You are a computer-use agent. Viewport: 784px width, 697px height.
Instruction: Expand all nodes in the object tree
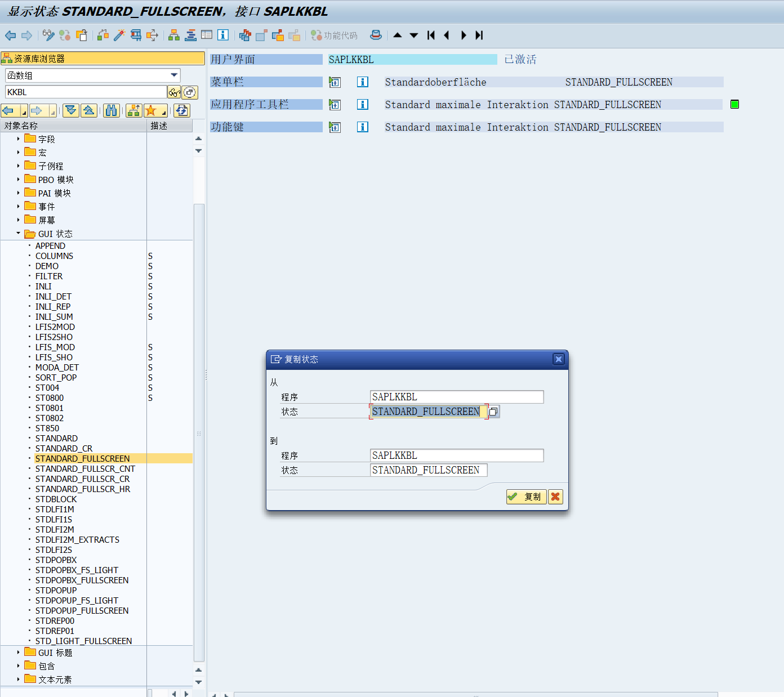[71, 110]
